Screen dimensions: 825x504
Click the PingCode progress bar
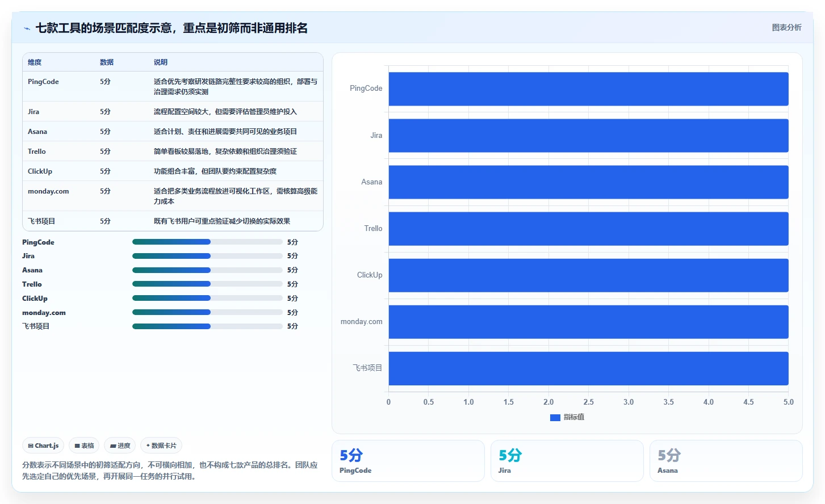coord(207,242)
